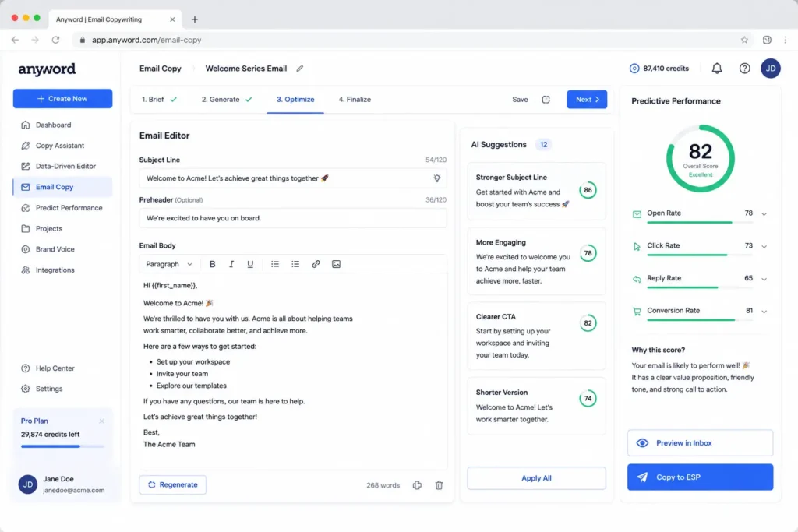The width and height of the screenshot is (798, 532).
Task: Bookmark this page with the star icon
Action: pos(744,40)
